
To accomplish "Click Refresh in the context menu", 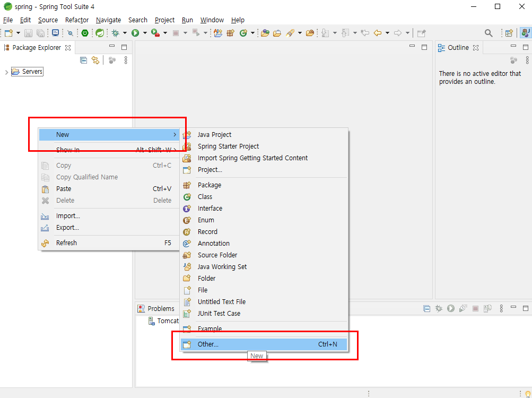I will [x=109, y=243].
